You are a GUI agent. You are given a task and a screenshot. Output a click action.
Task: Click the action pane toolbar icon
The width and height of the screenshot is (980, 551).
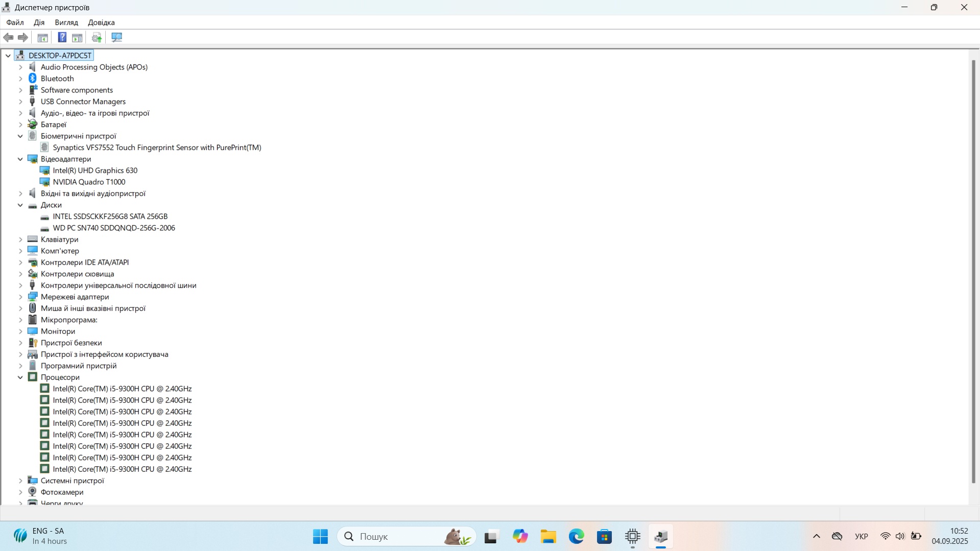tap(77, 37)
